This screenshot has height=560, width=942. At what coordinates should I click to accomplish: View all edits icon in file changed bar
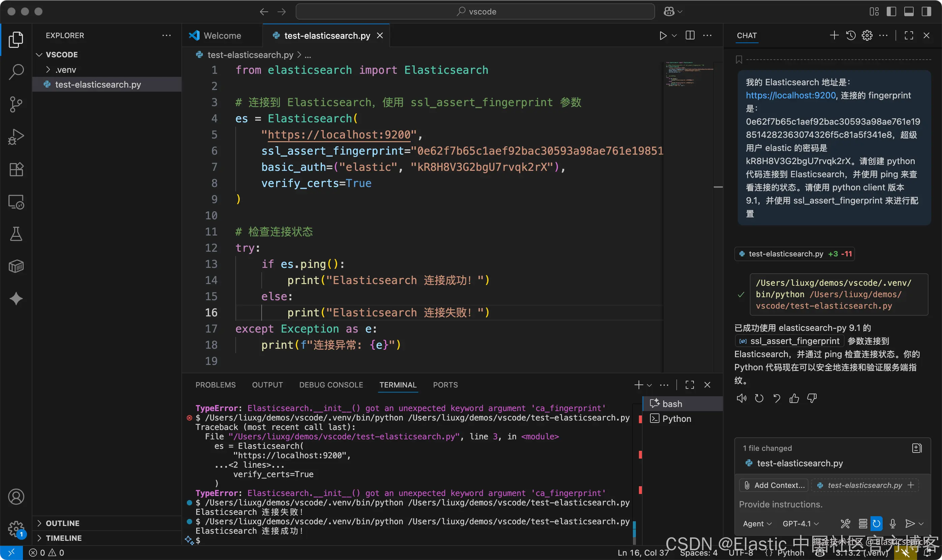click(917, 448)
